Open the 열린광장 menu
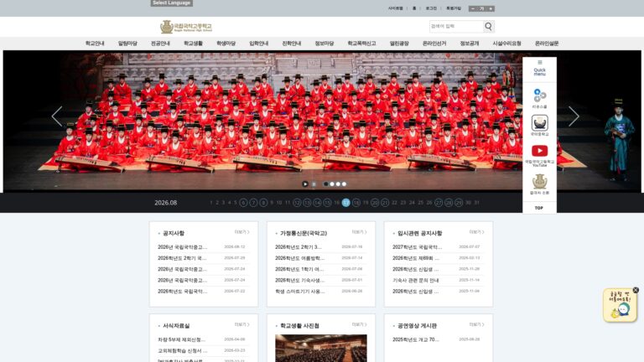 click(x=399, y=43)
